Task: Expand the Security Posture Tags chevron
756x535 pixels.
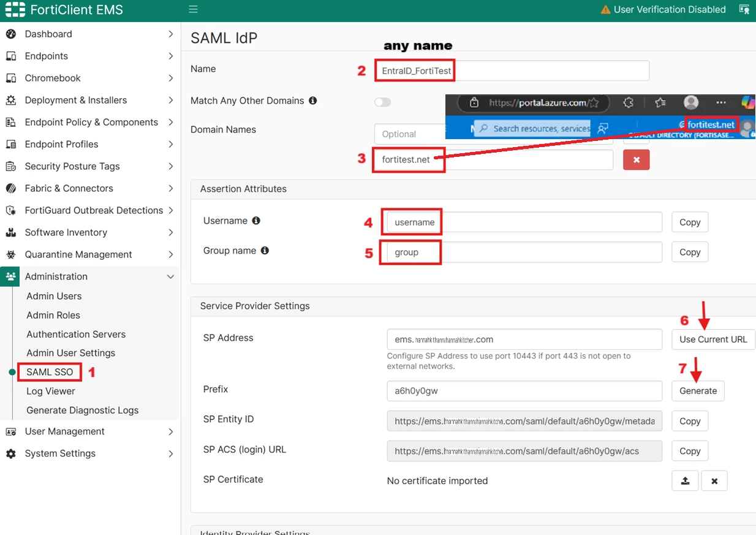Action: click(x=170, y=167)
